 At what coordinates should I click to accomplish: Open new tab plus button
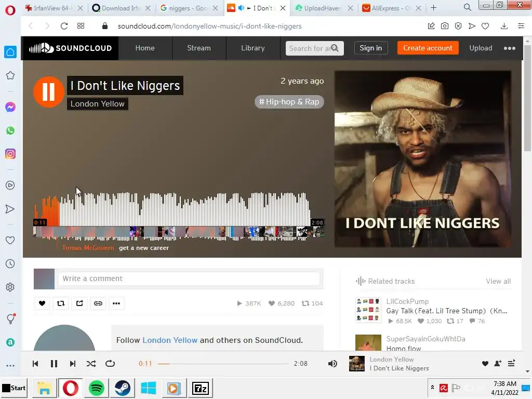coord(433,7)
